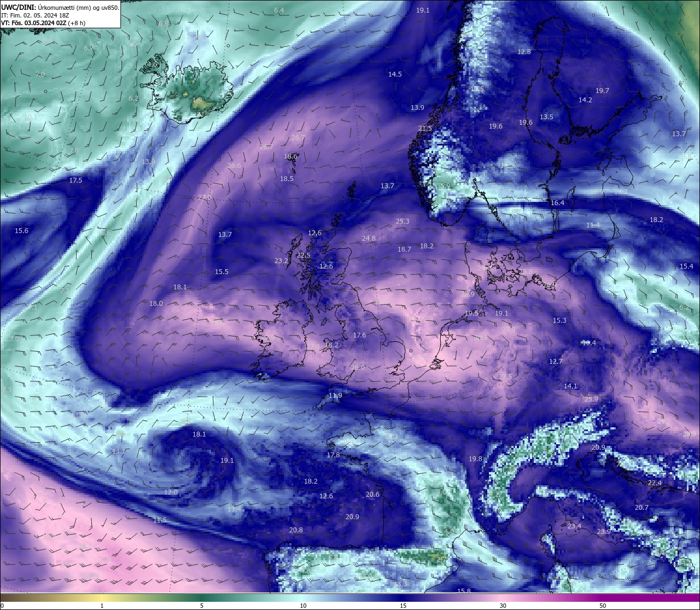Screen dimensions: 700x610
Task: Click the 6.4 value at the top of the map
Action: point(279,10)
